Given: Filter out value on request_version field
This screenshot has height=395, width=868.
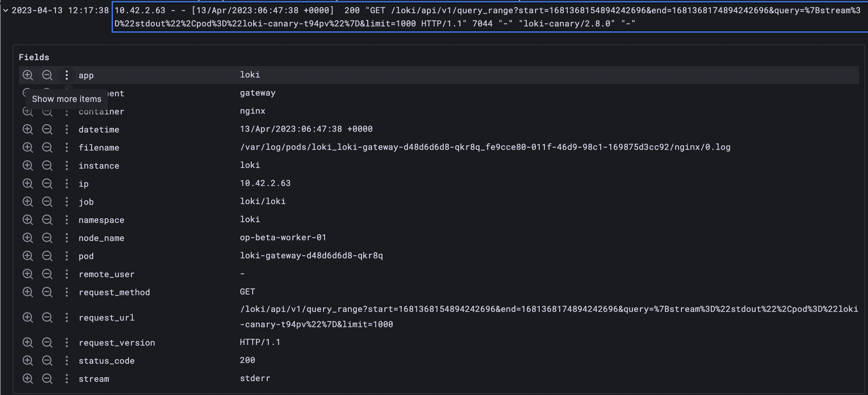Looking at the screenshot, I should coord(47,342).
